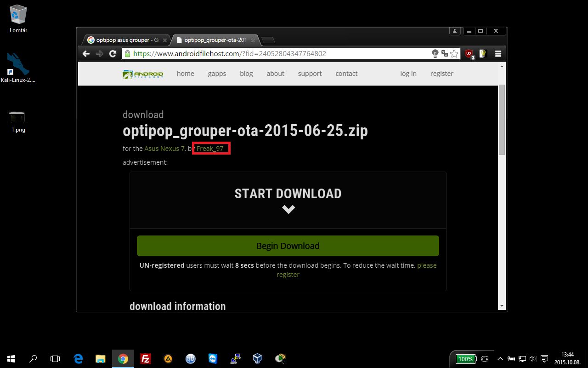
Task: Open Freak_97 uploader profile
Action: click(210, 149)
